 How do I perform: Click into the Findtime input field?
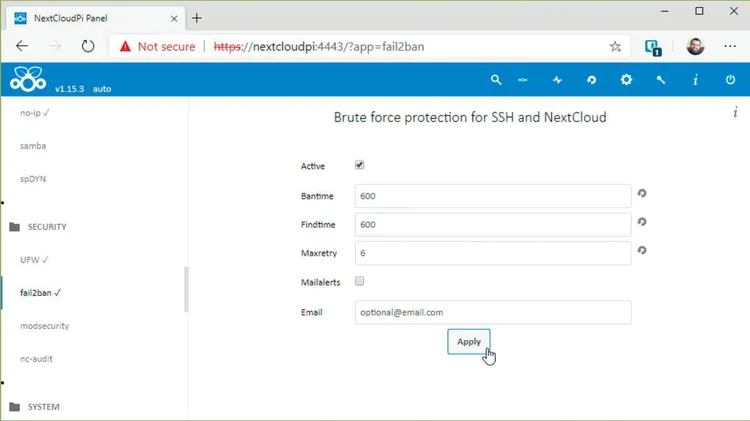pos(493,224)
